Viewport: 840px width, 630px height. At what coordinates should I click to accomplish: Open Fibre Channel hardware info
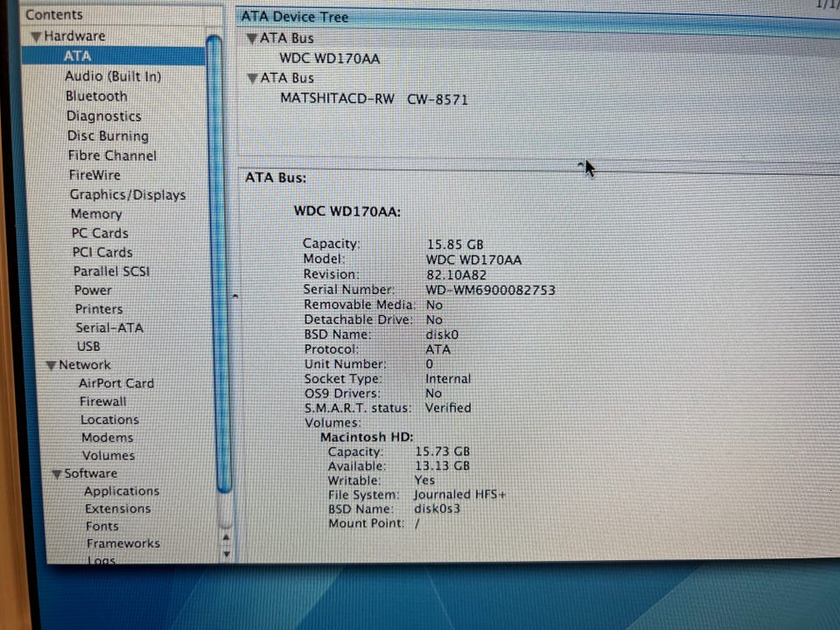pyautogui.click(x=112, y=156)
